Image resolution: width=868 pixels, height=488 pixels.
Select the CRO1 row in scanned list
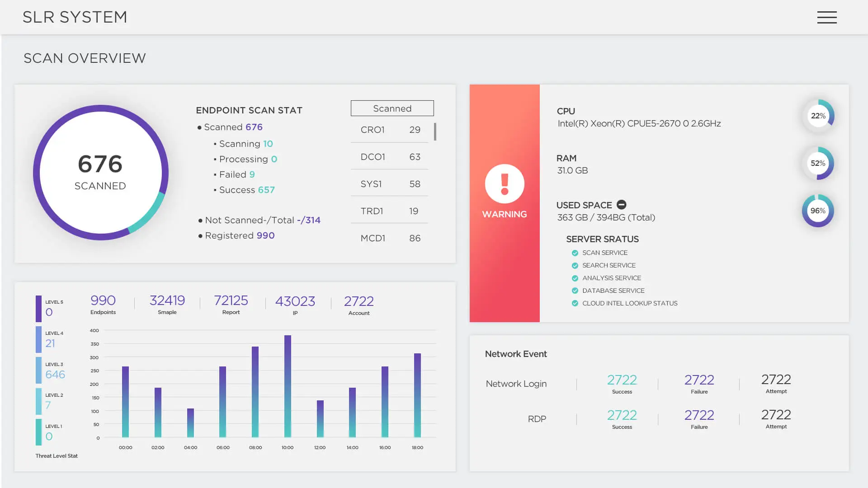(x=390, y=130)
